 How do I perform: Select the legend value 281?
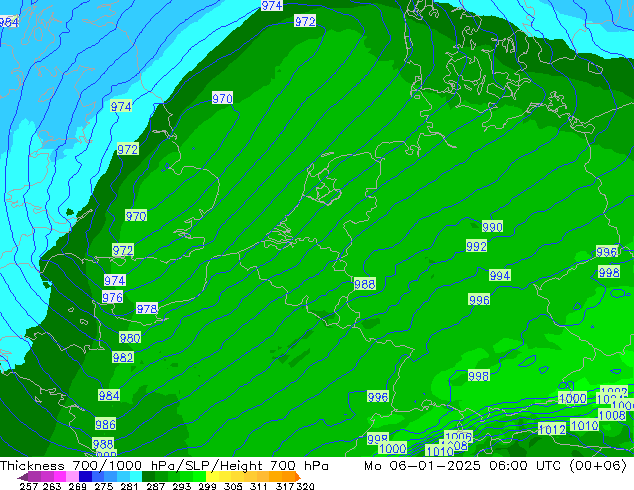129,486
